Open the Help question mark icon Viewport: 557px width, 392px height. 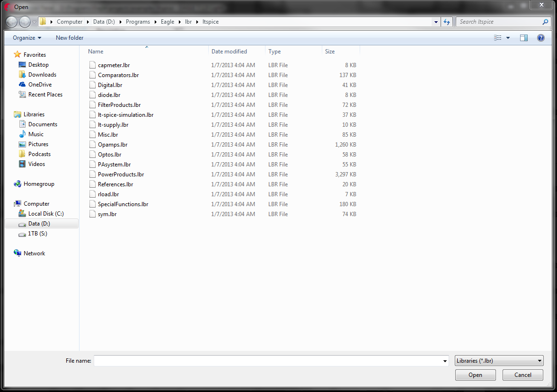(x=540, y=38)
